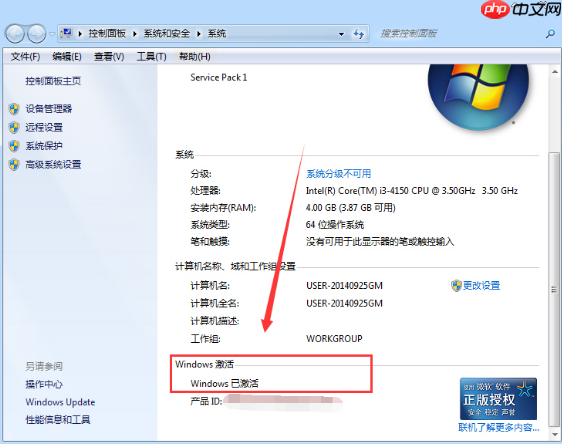Go forward with the Forward arrow button
562x444 pixels.
tap(37, 34)
